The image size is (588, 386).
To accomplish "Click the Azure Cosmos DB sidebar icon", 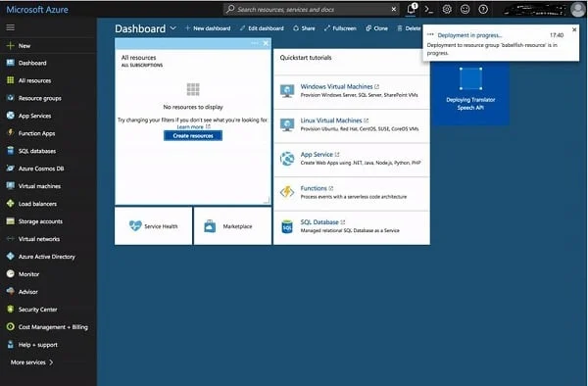I will click(11, 169).
